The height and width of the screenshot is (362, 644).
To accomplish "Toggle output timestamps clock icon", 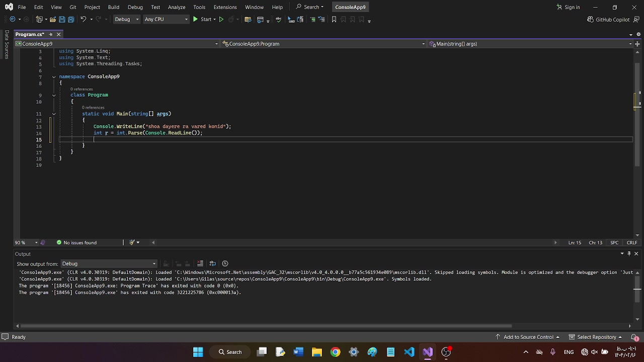I will pos(225,263).
